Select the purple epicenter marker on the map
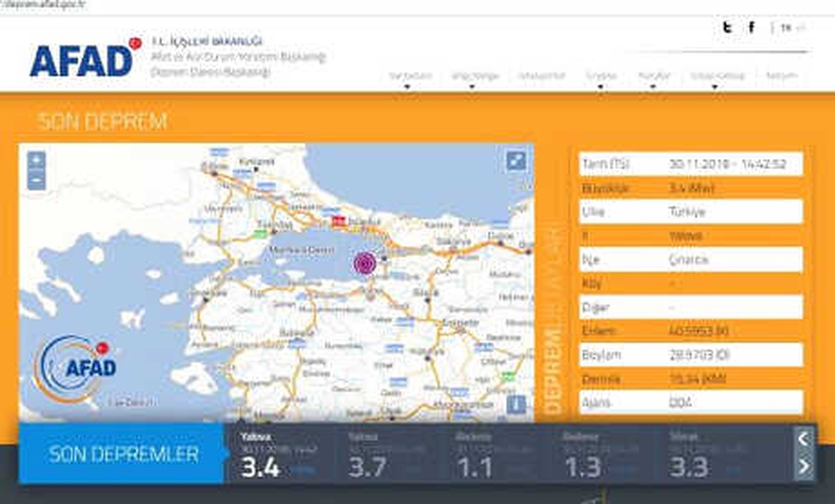This screenshot has width=835, height=504. click(365, 263)
